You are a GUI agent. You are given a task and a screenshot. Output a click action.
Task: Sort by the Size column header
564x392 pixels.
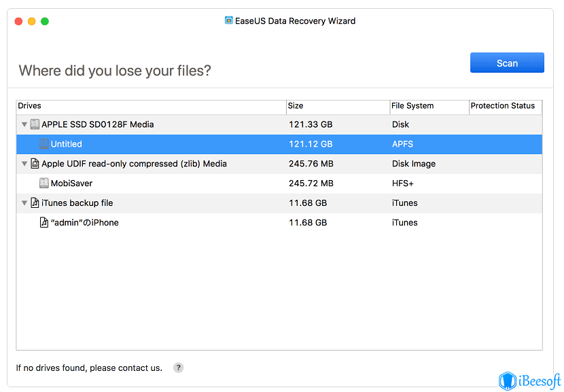point(338,106)
